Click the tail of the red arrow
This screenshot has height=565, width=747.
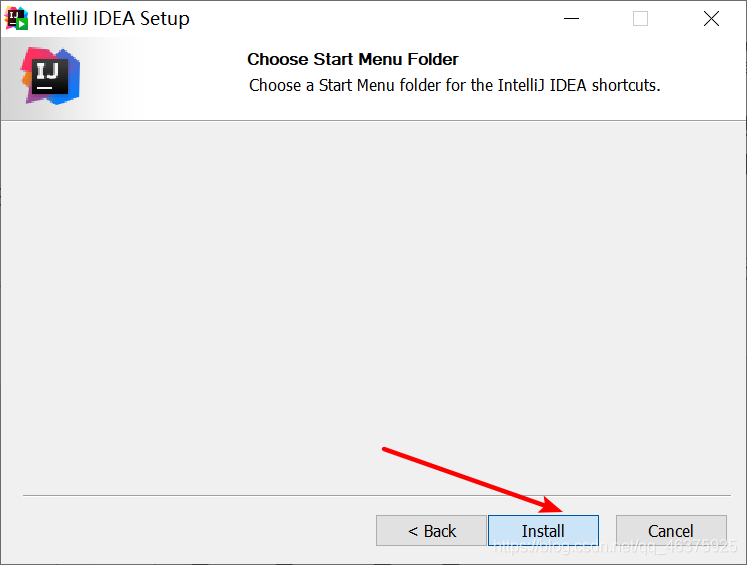pyautogui.click(x=387, y=450)
